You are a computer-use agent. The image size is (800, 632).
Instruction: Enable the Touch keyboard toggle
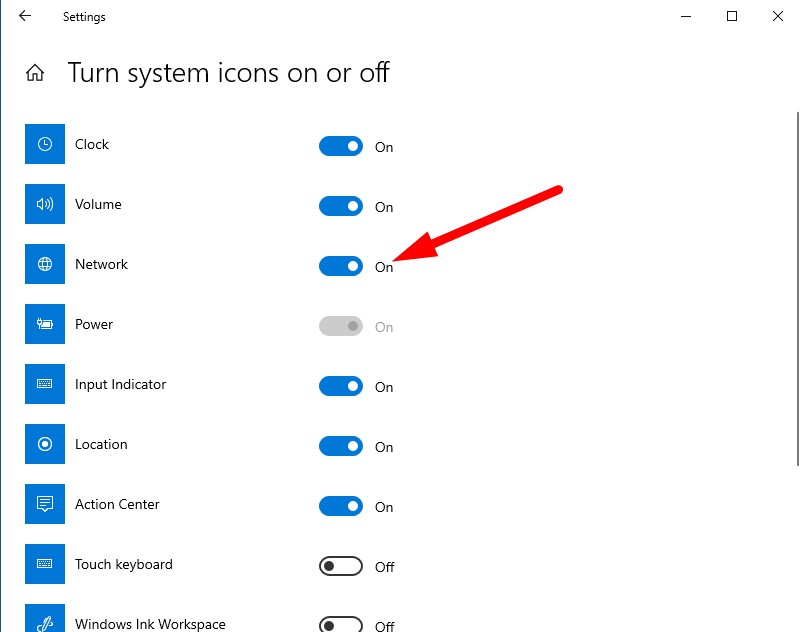click(x=340, y=566)
